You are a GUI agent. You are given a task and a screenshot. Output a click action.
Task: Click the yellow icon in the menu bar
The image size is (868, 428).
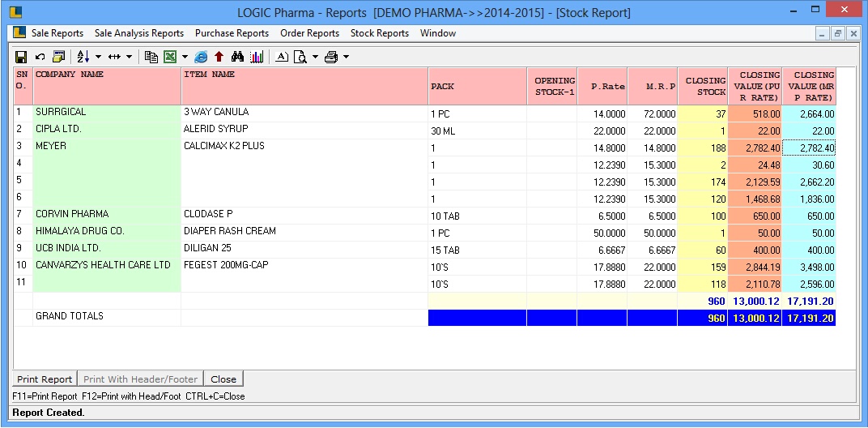[19, 32]
